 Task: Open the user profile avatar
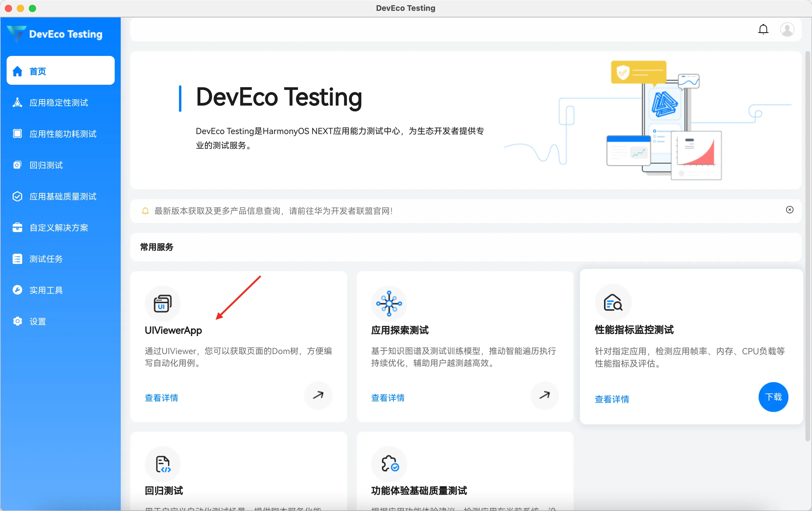[x=787, y=30]
